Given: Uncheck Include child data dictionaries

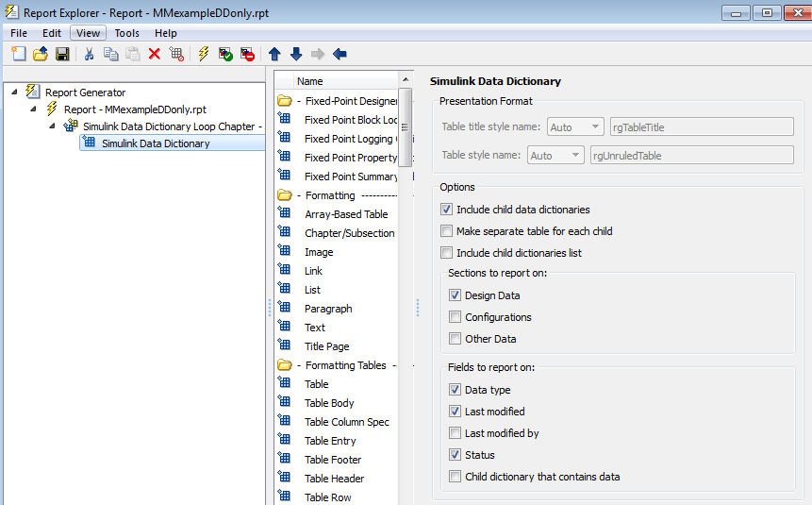Looking at the screenshot, I should 446,210.
